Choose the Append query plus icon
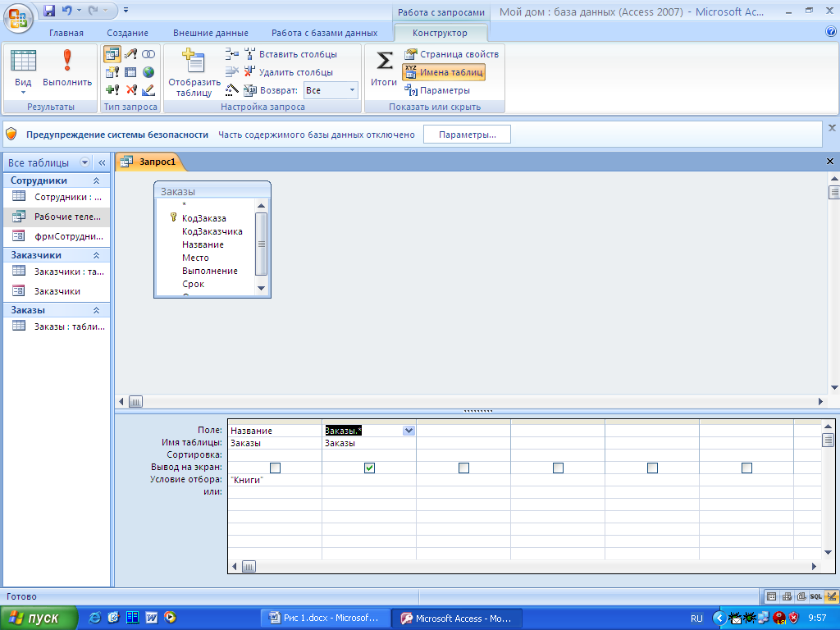840x630 pixels. 112,90
